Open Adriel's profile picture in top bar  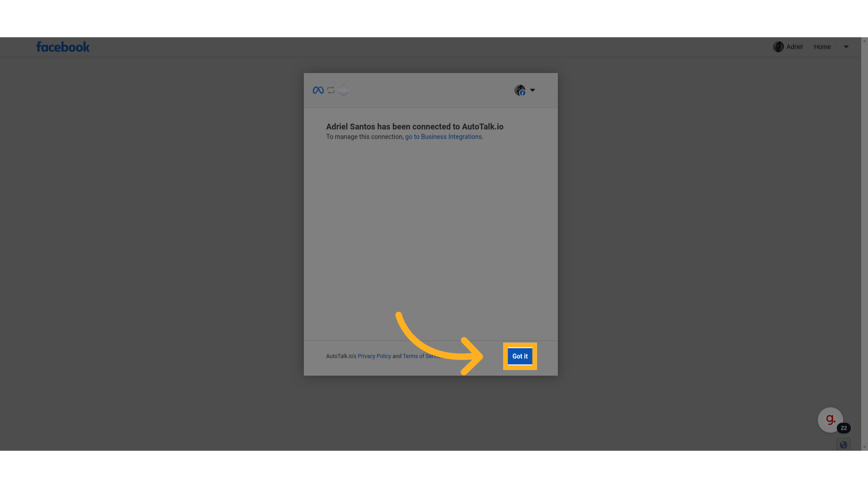click(778, 47)
